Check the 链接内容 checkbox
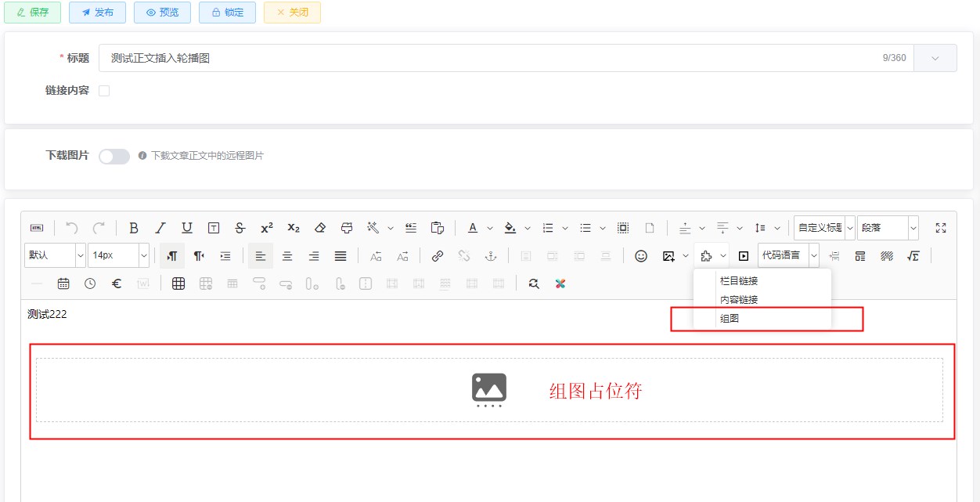Viewport: 980px width, 502px height. [104, 91]
